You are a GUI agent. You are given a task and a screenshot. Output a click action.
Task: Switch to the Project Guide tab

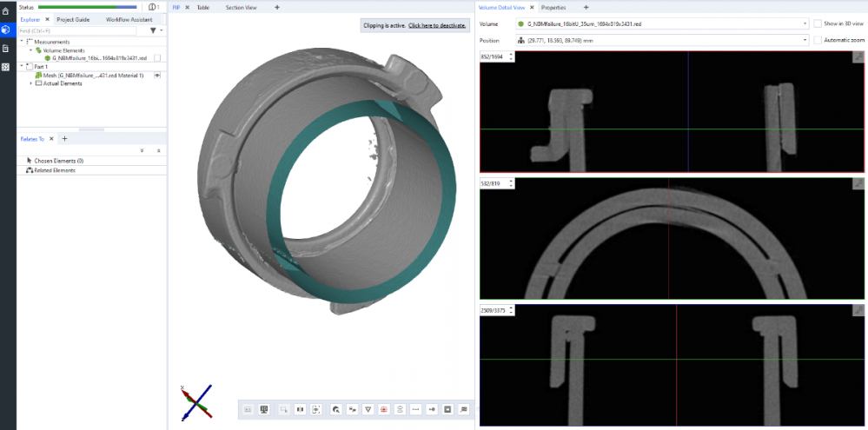coord(73,19)
